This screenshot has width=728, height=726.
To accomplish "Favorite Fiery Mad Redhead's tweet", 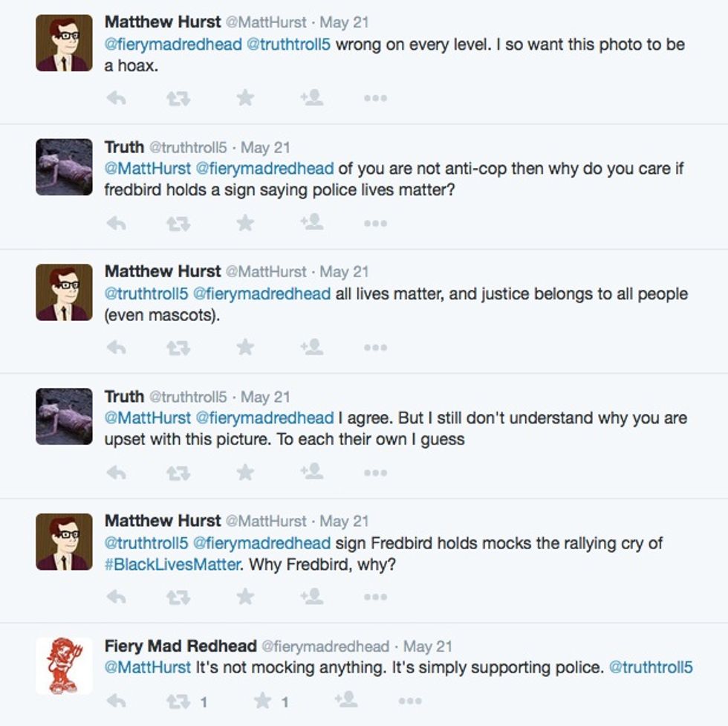I will 263,700.
